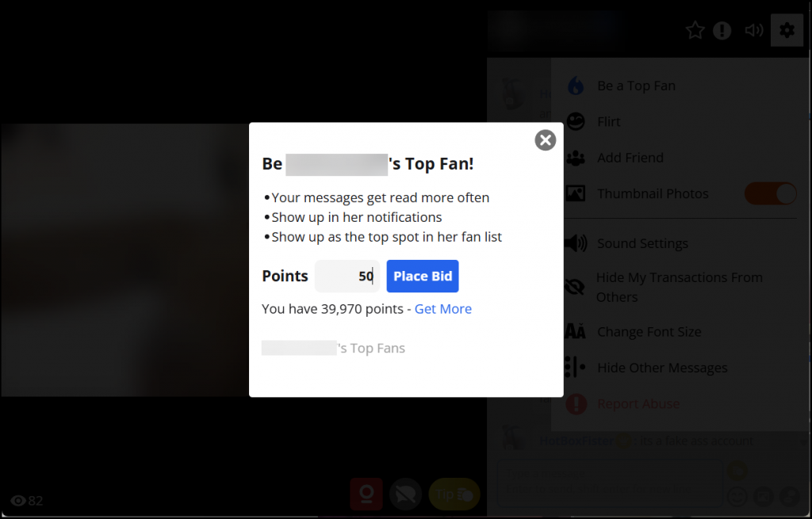The height and width of the screenshot is (519, 812).
Task: Click Hide Other Messages
Action: (662, 368)
